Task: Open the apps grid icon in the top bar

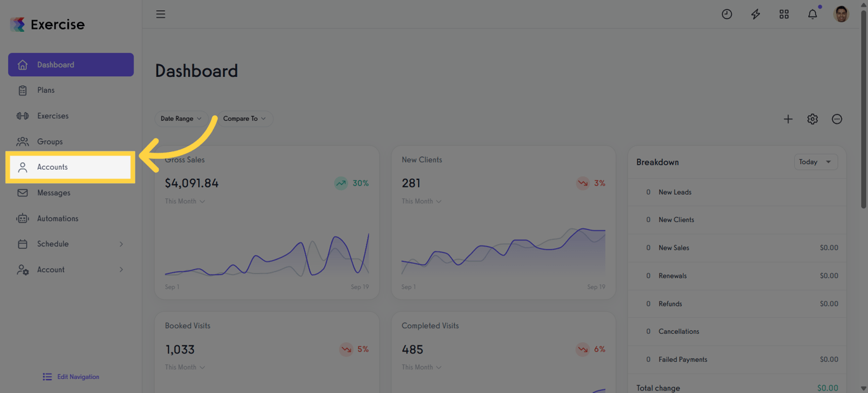Action: (783, 13)
